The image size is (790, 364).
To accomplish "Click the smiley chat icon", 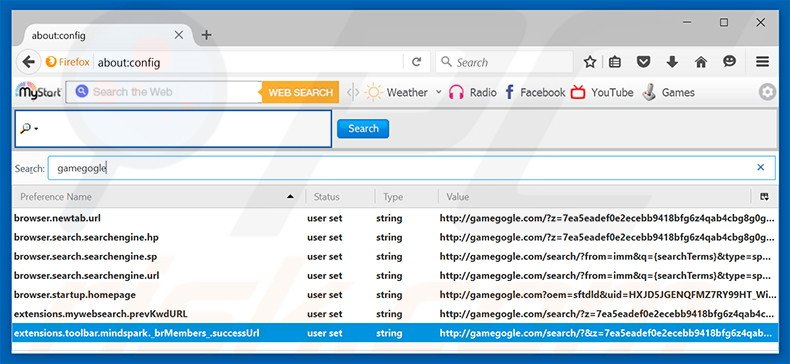I will click(x=729, y=62).
